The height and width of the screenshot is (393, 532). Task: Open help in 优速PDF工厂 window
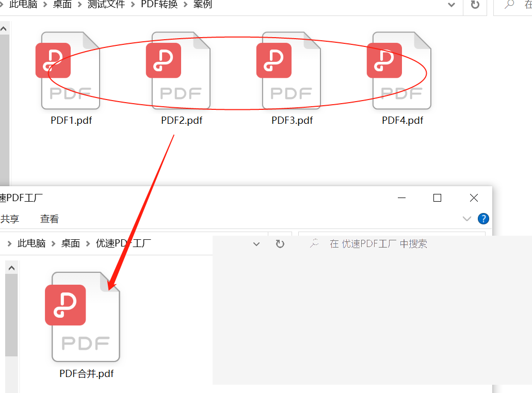tap(483, 219)
